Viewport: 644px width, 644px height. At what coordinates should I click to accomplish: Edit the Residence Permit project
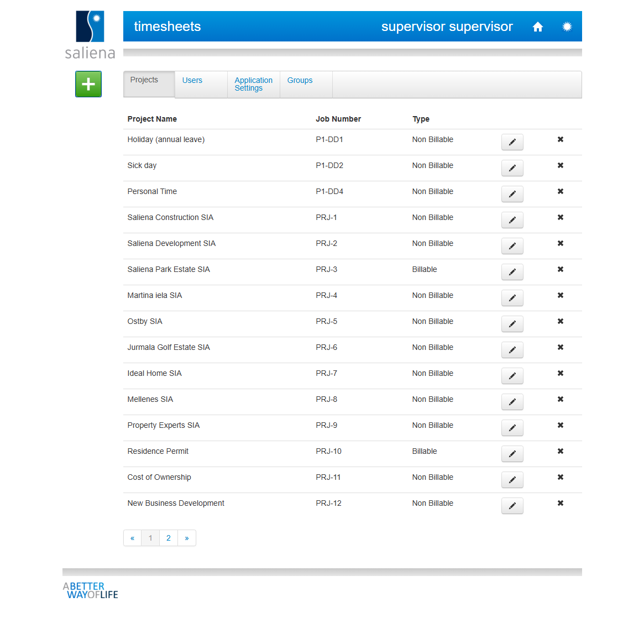click(512, 454)
